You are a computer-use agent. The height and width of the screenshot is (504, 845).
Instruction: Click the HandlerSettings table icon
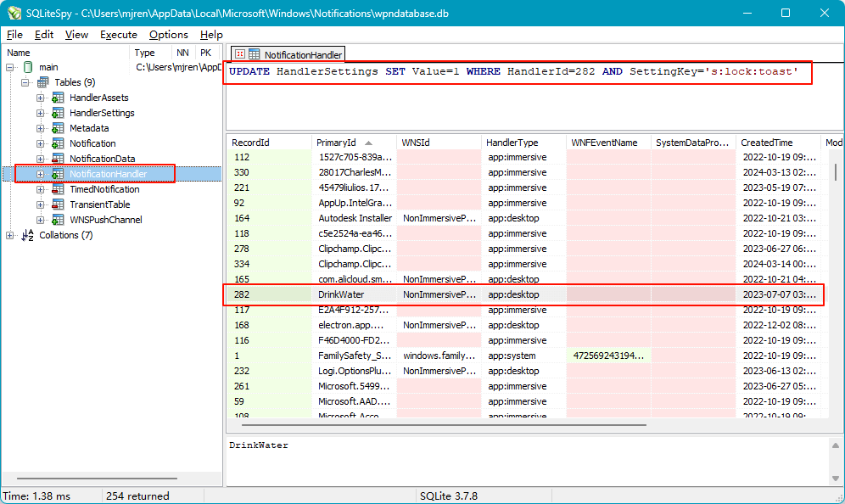tap(58, 113)
